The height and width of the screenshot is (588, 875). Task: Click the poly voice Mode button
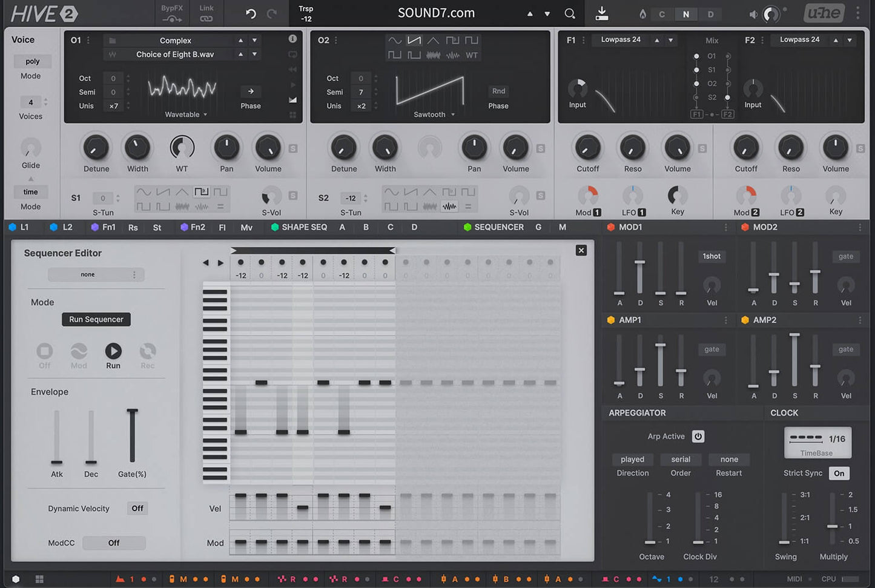click(x=32, y=61)
